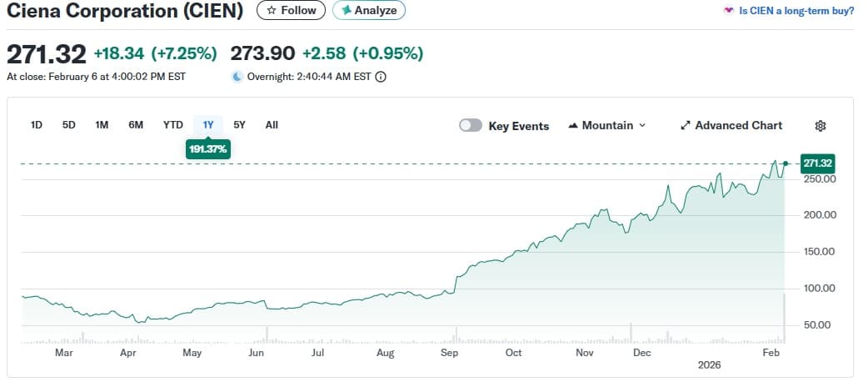This screenshot has width=868, height=387.
Task: Select the 5D time range
Action: (68, 125)
